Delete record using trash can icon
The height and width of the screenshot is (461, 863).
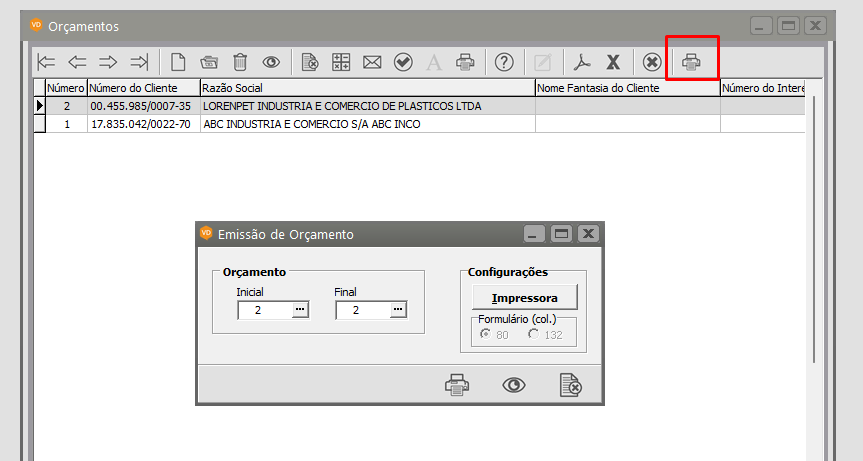(240, 62)
